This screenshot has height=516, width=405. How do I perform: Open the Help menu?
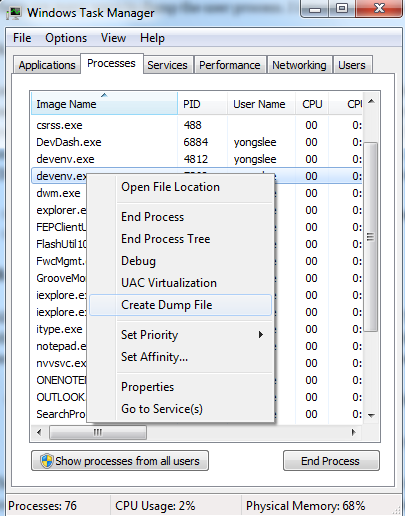click(152, 38)
